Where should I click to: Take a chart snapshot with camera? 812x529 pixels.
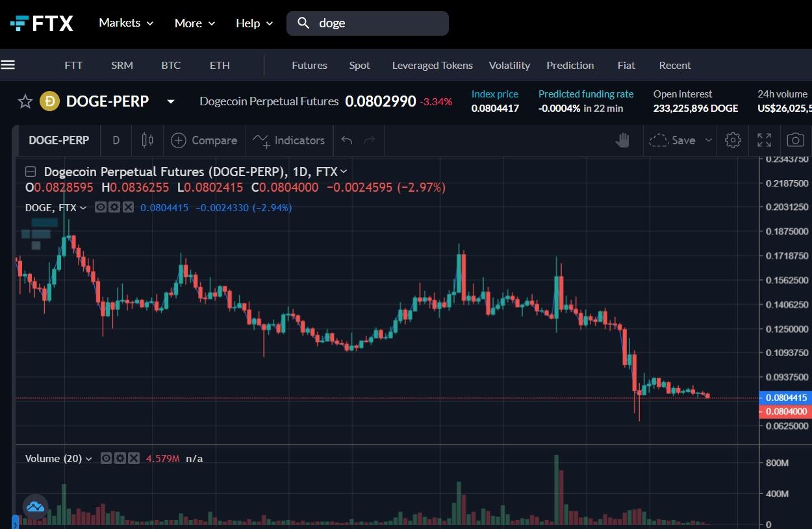coord(795,140)
